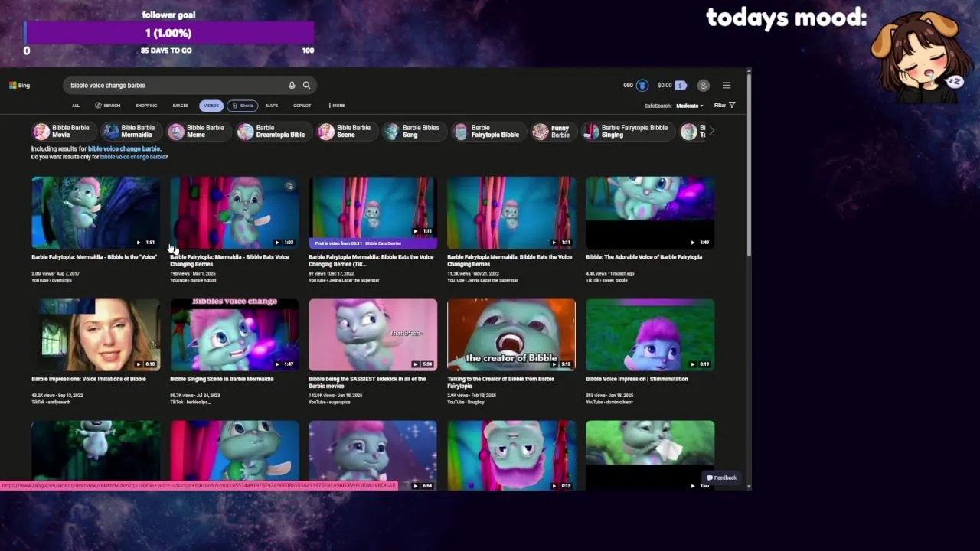The width and height of the screenshot is (980, 551).
Task: Open 'Adorable Voice of Barbie Fairytopia' thumbnail
Action: point(650,213)
